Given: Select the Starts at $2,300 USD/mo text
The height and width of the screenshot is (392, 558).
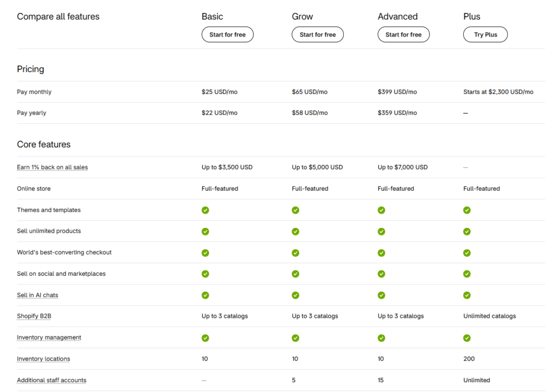Looking at the screenshot, I should [498, 92].
